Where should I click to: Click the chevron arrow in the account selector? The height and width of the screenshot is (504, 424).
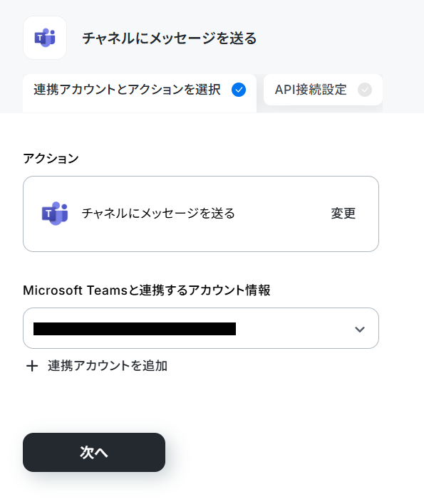coord(360,329)
